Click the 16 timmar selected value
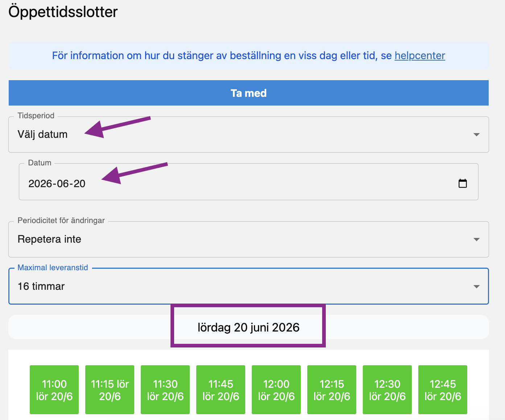505x420 pixels. pos(41,287)
